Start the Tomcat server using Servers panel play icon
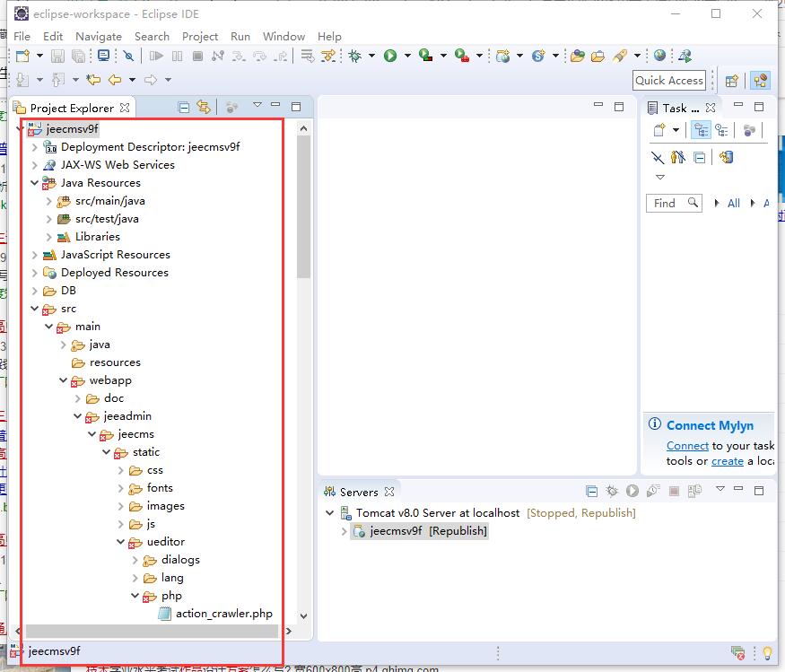The height and width of the screenshot is (672, 785). pyautogui.click(x=632, y=492)
